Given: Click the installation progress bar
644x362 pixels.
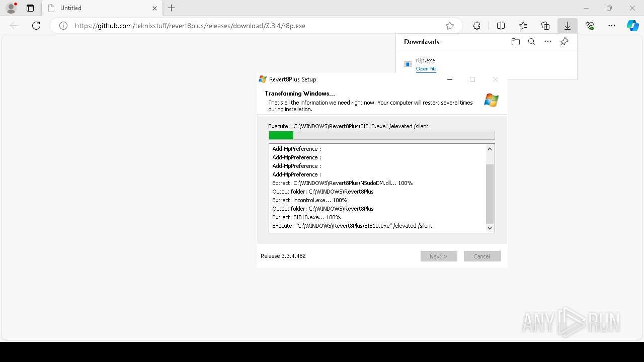Looking at the screenshot, I should click(382, 135).
